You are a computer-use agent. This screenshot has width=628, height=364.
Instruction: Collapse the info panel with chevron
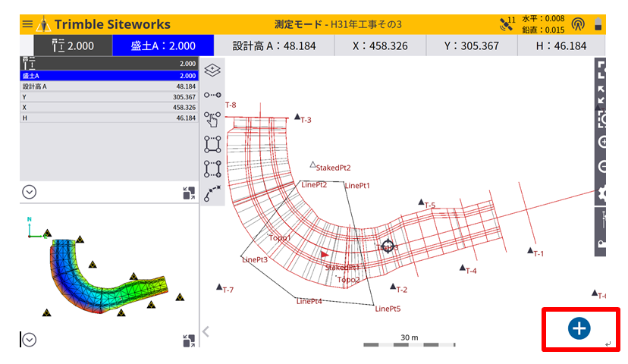29,192
